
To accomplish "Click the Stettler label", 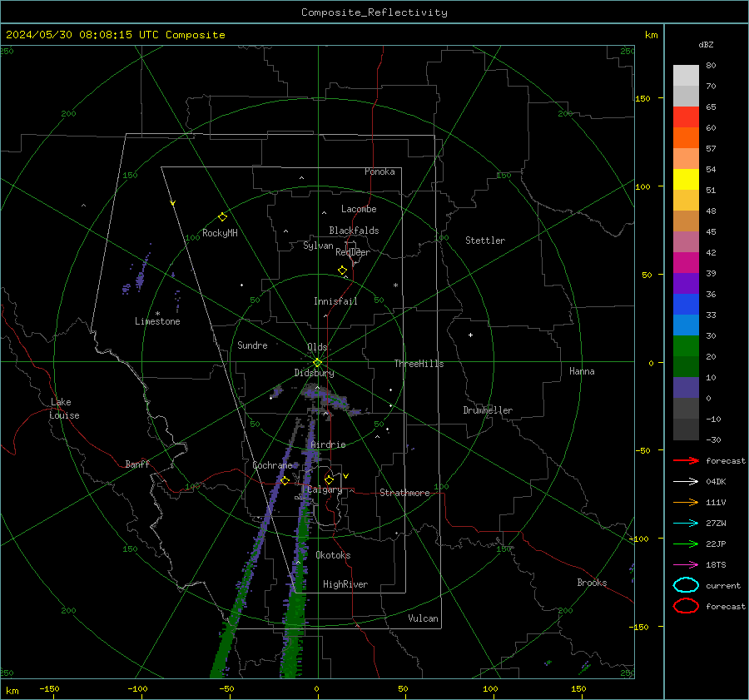I will pyautogui.click(x=485, y=241).
